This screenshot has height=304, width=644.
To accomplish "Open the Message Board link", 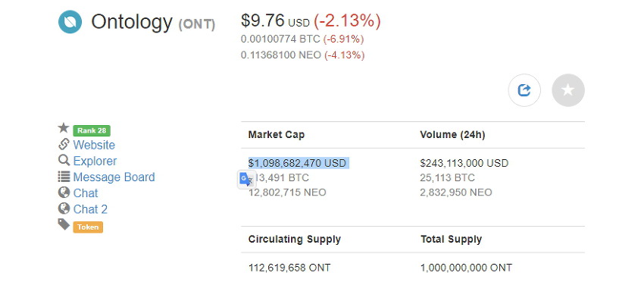I will (114, 177).
